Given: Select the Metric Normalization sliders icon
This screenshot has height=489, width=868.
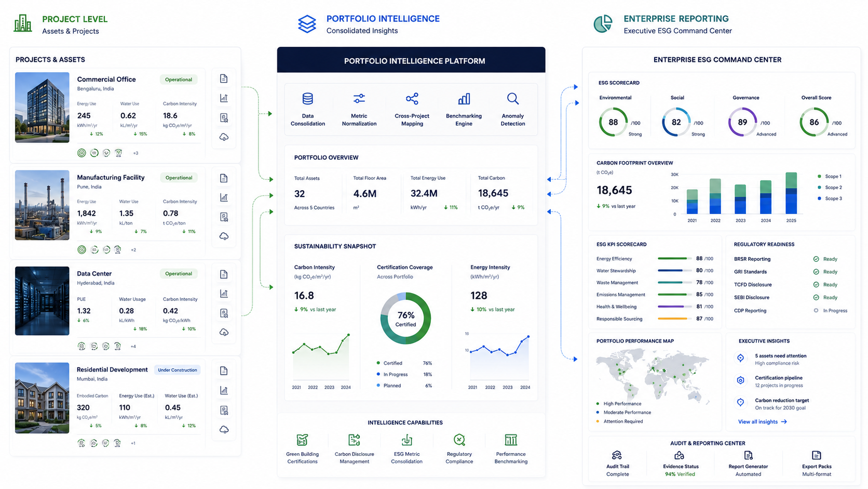Looking at the screenshot, I should (x=359, y=98).
